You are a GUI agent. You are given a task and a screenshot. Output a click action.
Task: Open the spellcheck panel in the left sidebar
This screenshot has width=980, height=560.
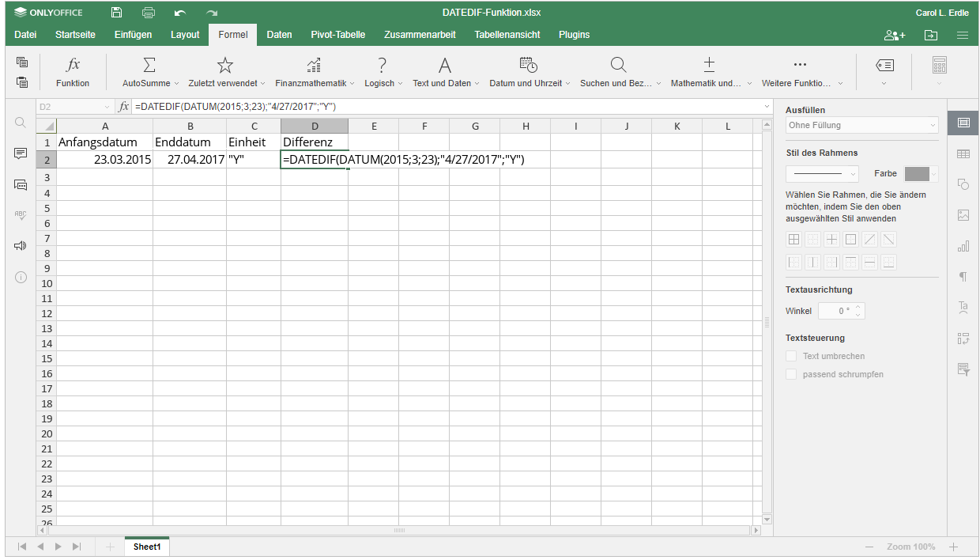[x=21, y=215]
